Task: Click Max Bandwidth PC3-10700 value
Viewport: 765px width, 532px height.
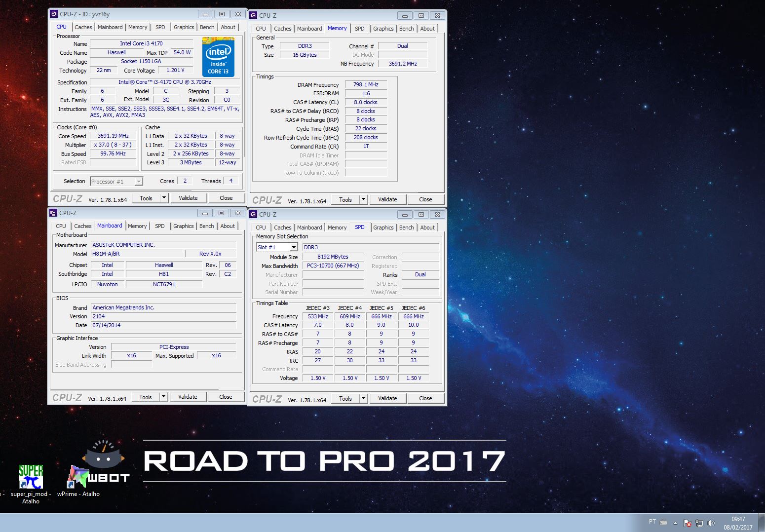Action: pos(333,266)
